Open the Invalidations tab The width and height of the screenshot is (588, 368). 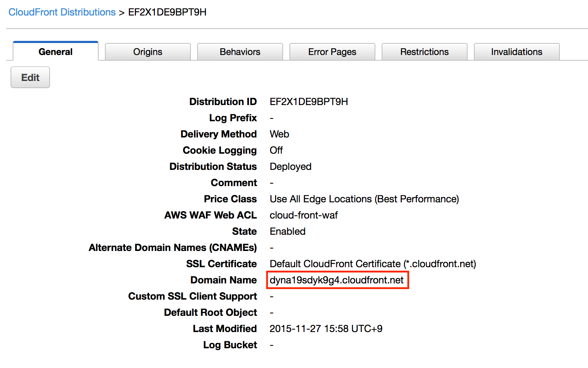point(516,52)
